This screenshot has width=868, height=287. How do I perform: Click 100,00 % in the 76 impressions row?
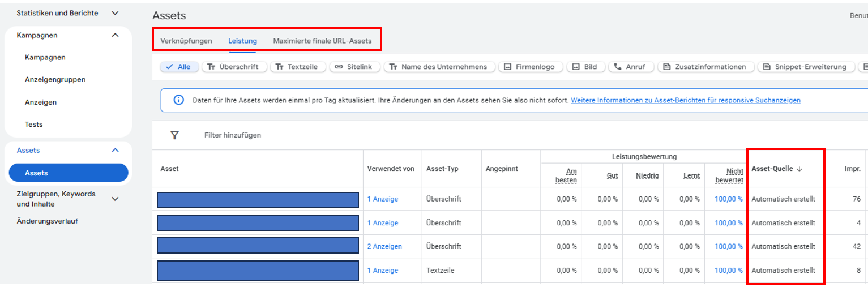click(x=728, y=199)
